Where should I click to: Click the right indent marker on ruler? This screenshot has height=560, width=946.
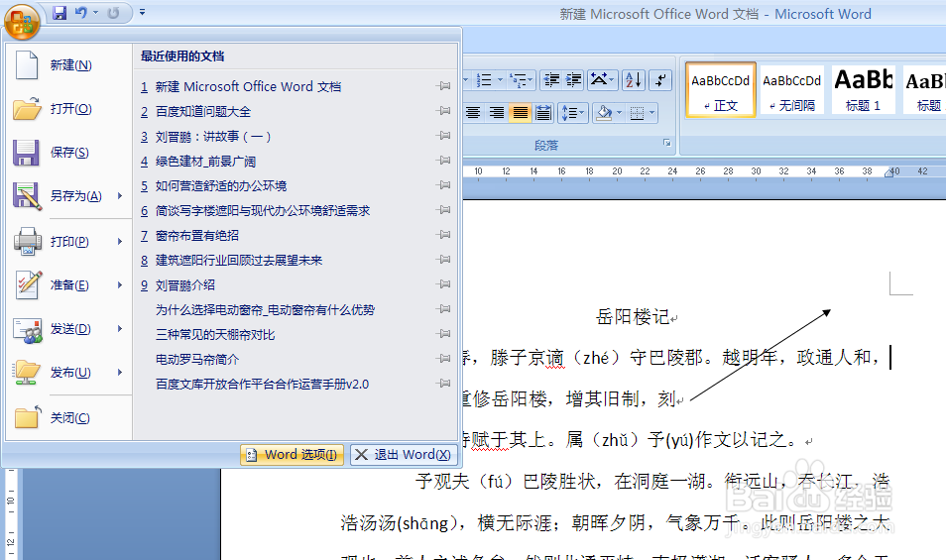tap(888, 173)
